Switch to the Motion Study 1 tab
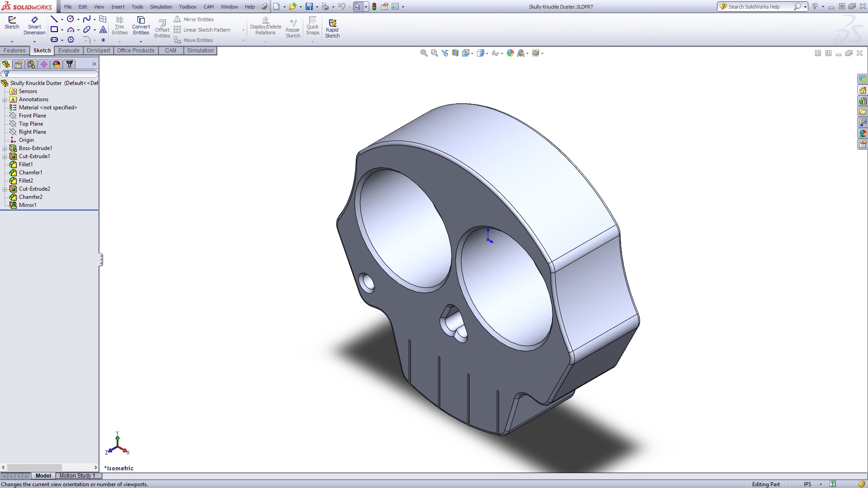 (x=78, y=476)
